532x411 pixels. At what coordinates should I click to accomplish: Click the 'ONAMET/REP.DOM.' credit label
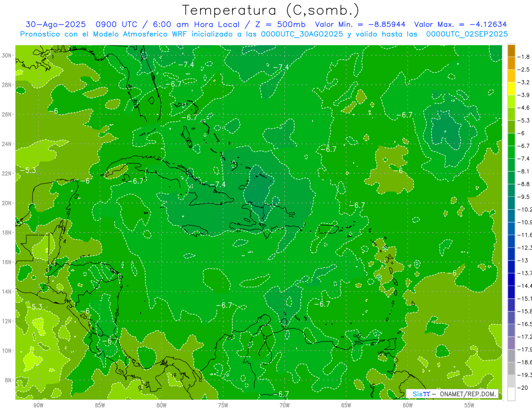[x=469, y=394]
